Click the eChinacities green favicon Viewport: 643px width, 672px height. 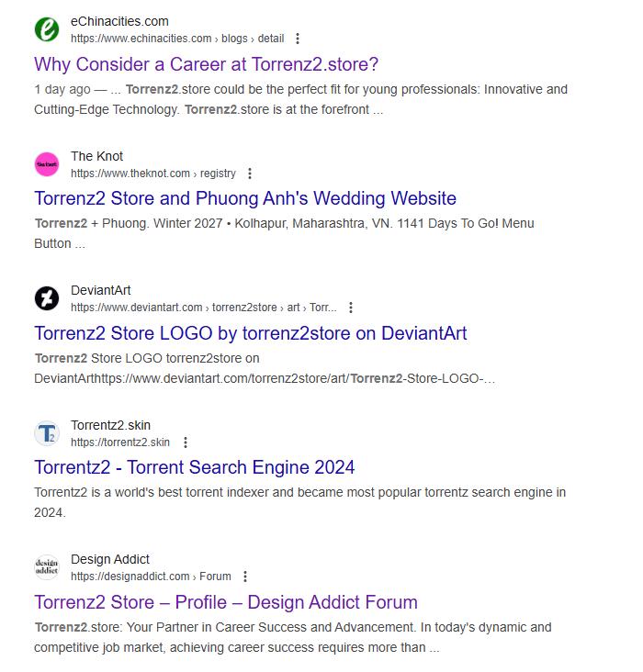pyautogui.click(x=47, y=29)
